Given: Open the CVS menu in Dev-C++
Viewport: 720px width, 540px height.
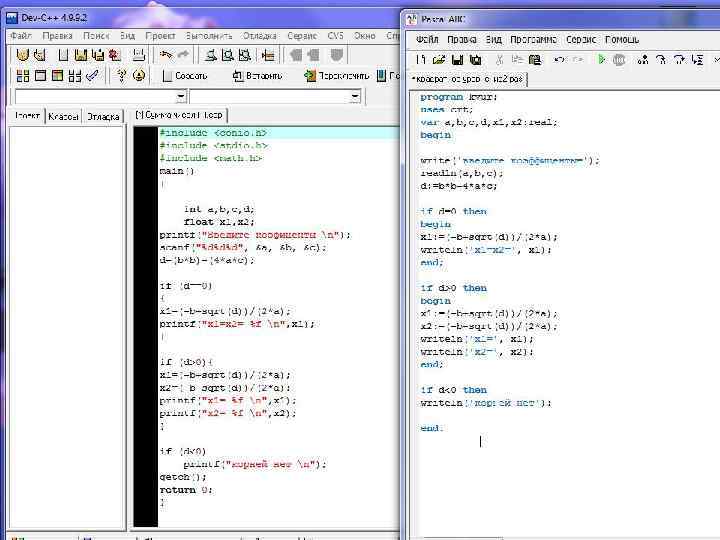Looking at the screenshot, I should click(x=335, y=35).
